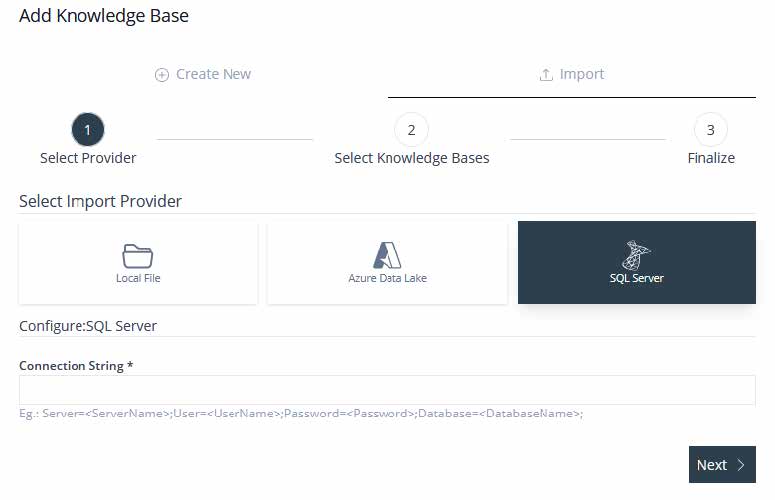Choose the Azure Data Lake logo icon
Image resolution: width=775 pixels, height=500 pixels.
click(x=387, y=255)
